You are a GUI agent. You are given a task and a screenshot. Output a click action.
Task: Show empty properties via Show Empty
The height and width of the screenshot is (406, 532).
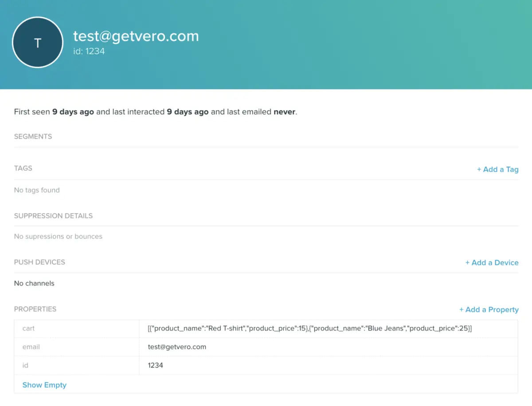[x=44, y=385]
